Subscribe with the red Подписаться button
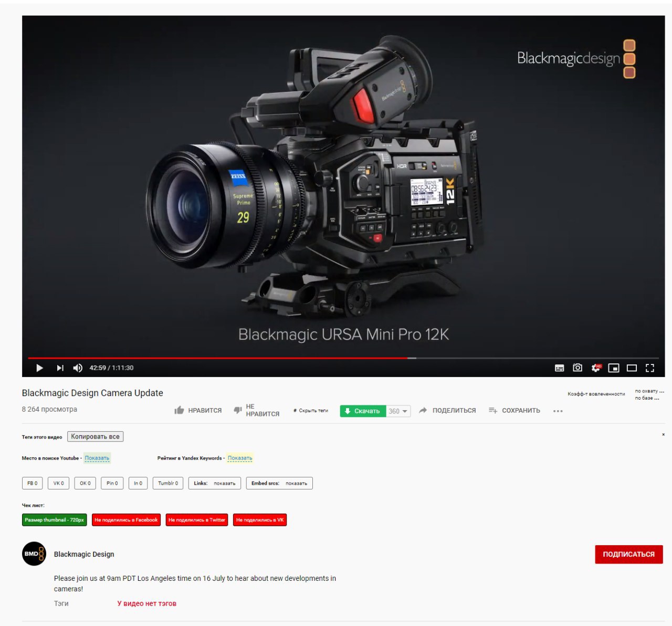The height and width of the screenshot is (626, 672). tap(629, 554)
